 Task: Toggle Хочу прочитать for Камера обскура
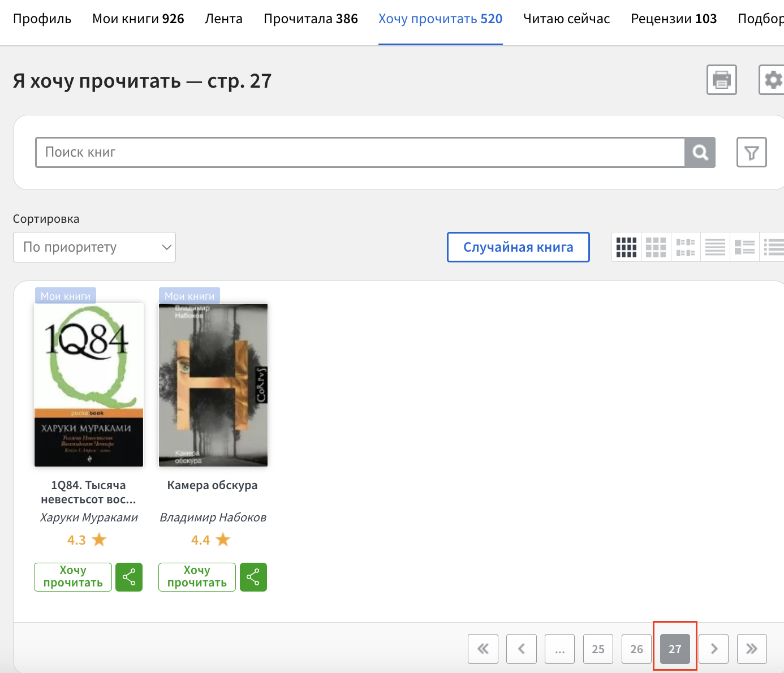(197, 577)
